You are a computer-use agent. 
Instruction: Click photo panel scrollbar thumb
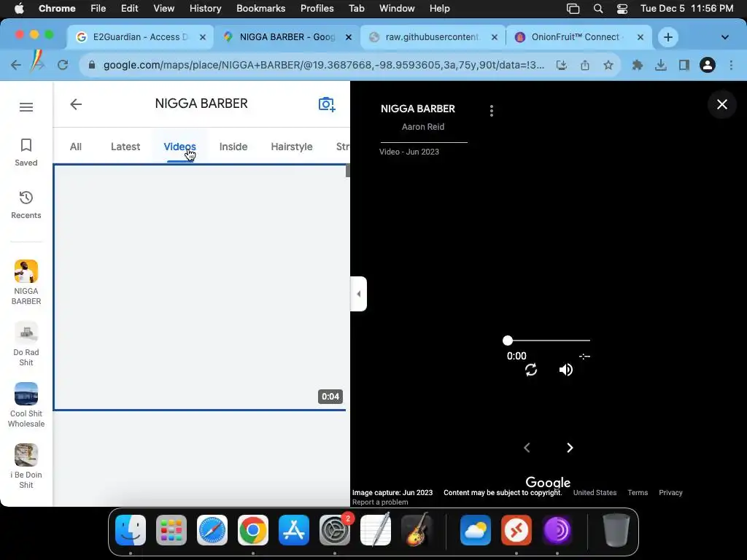348,171
